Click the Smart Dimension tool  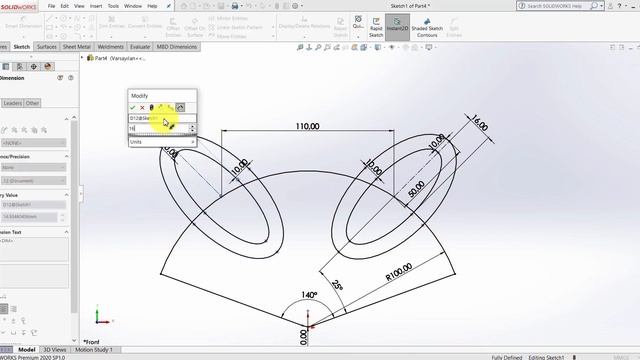coord(23,23)
